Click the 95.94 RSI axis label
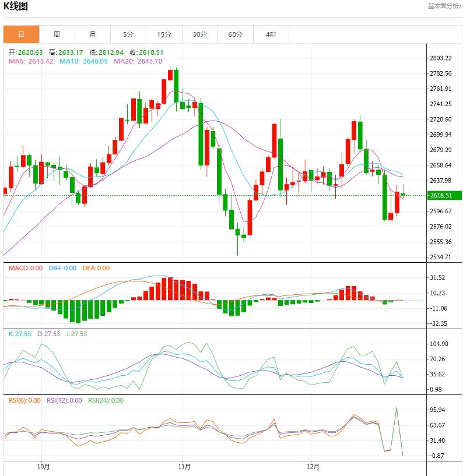The image size is (463, 476). point(437,410)
